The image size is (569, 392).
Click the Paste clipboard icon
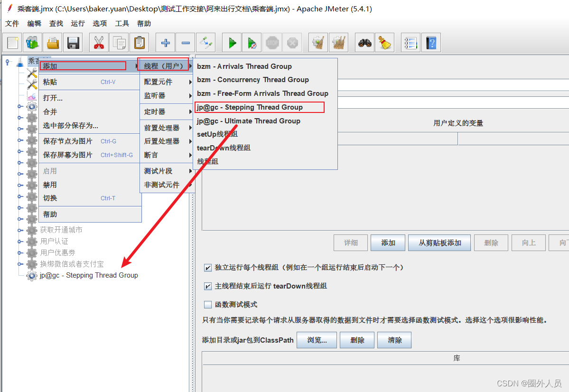point(140,43)
